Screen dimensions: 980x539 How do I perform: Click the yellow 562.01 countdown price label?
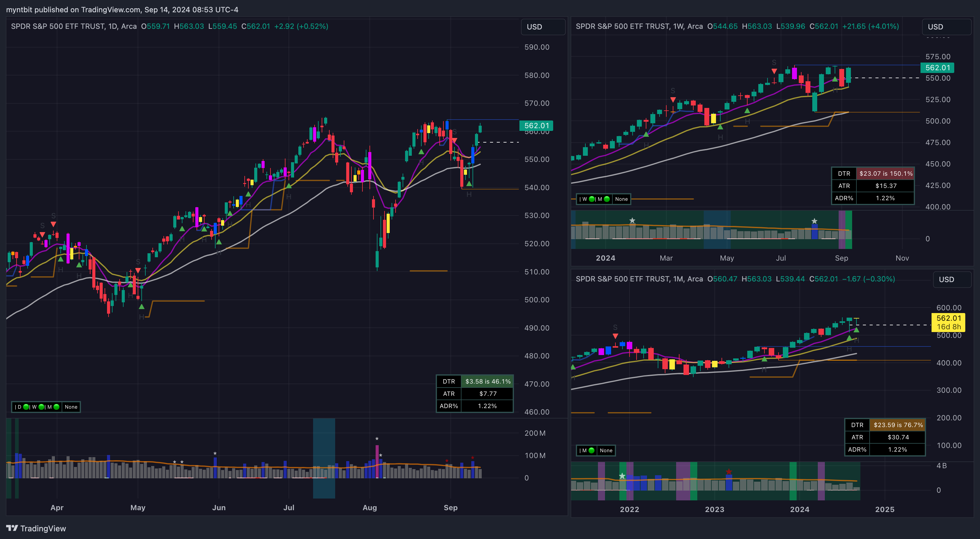[x=948, y=322]
